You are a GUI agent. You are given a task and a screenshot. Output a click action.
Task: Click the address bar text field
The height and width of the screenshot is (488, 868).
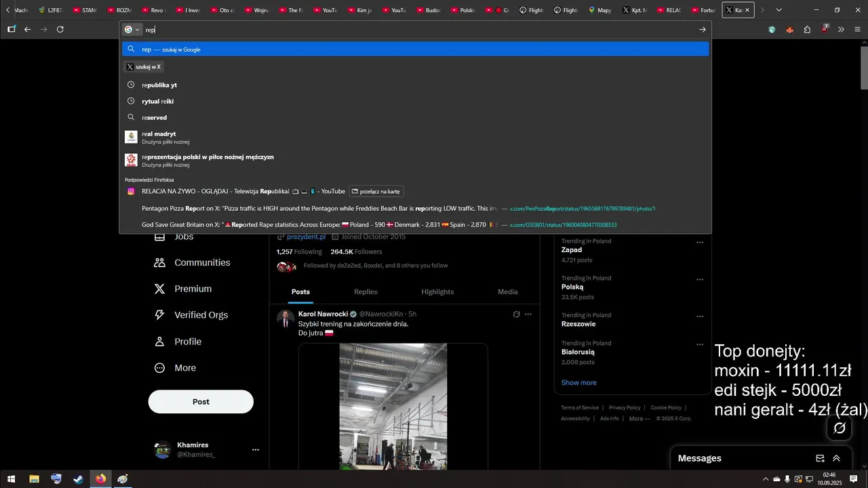tap(420, 30)
